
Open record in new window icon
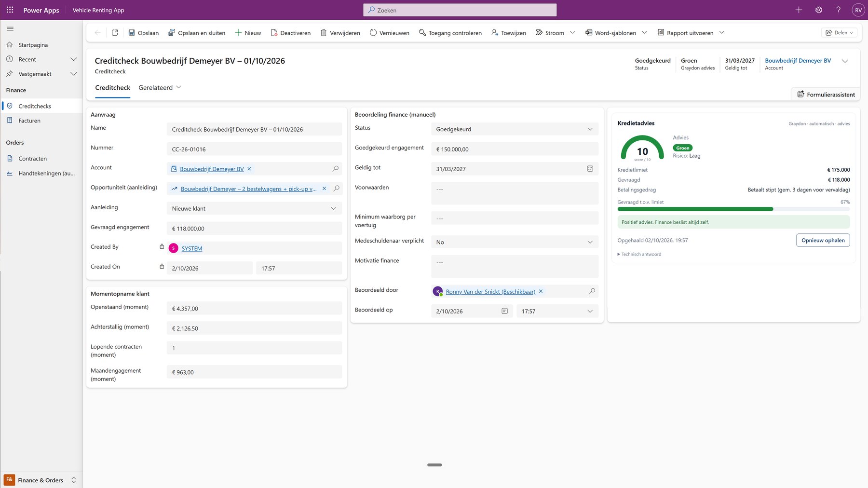click(x=115, y=33)
